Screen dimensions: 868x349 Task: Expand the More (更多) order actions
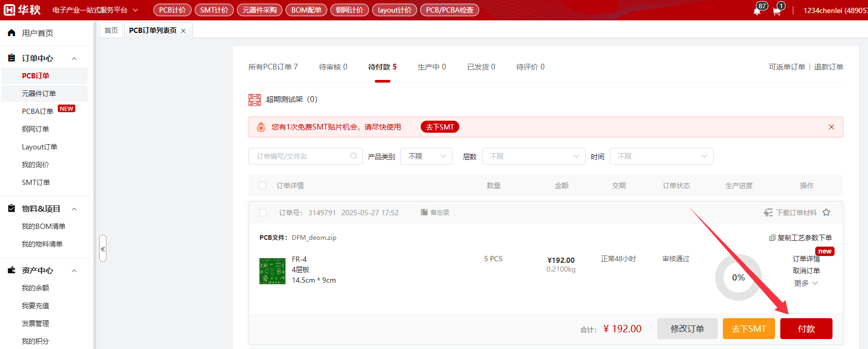806,283
